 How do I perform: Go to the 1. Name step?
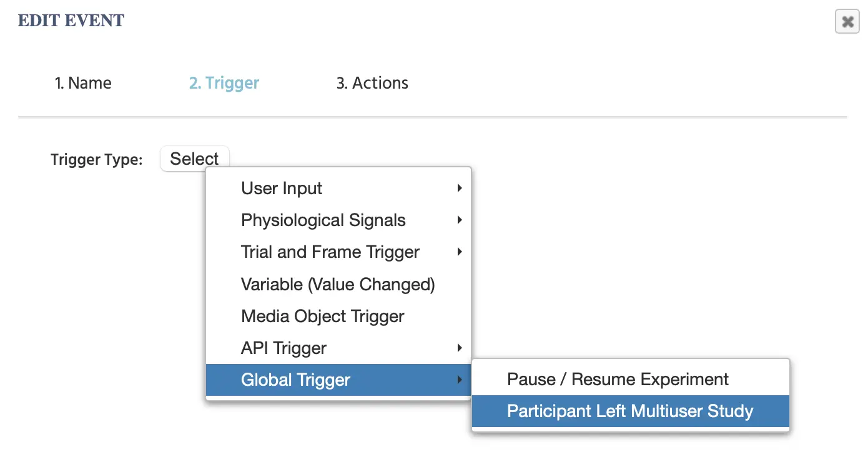coord(83,83)
